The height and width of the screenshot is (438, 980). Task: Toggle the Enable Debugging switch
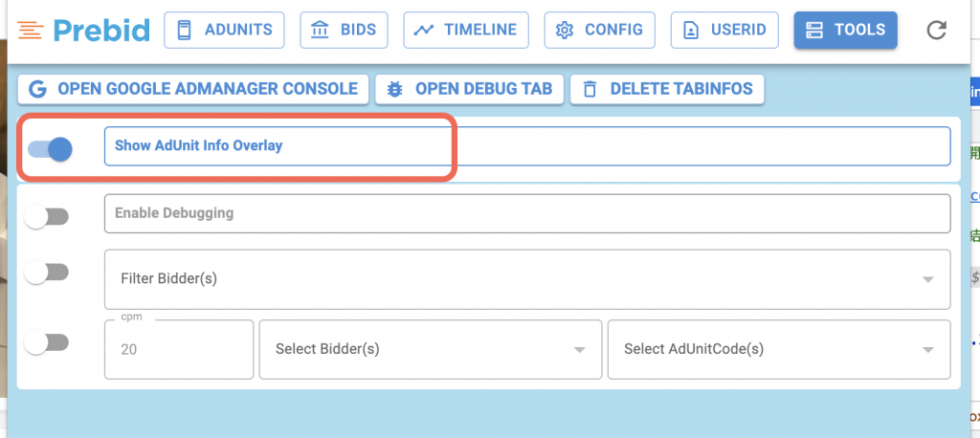[x=46, y=217]
